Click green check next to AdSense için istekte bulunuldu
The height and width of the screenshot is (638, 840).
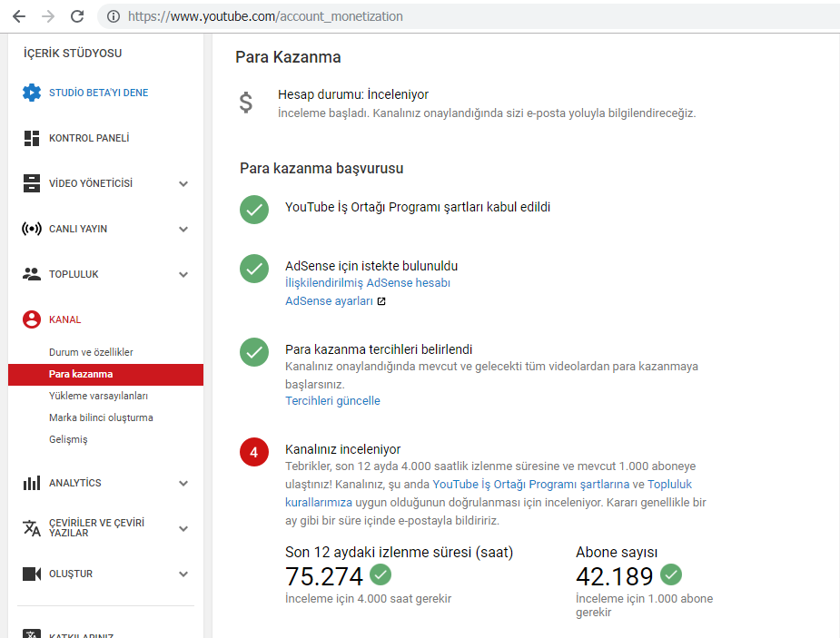tap(254, 268)
